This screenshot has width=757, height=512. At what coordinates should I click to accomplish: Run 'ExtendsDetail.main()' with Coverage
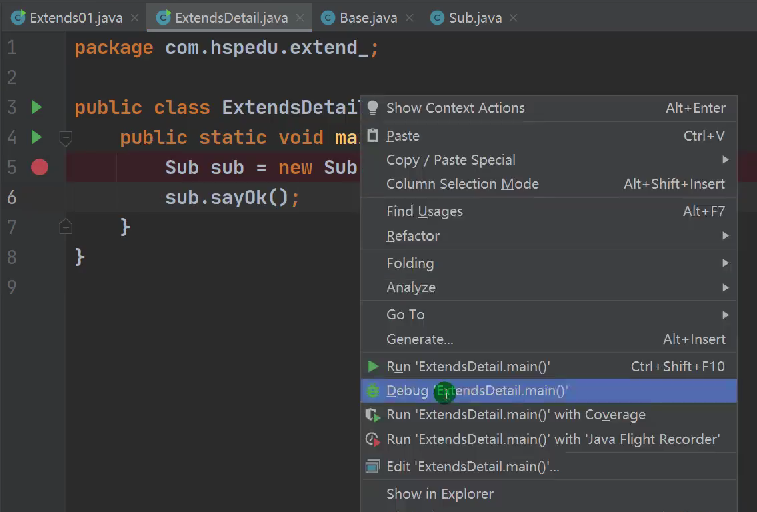(x=549, y=415)
